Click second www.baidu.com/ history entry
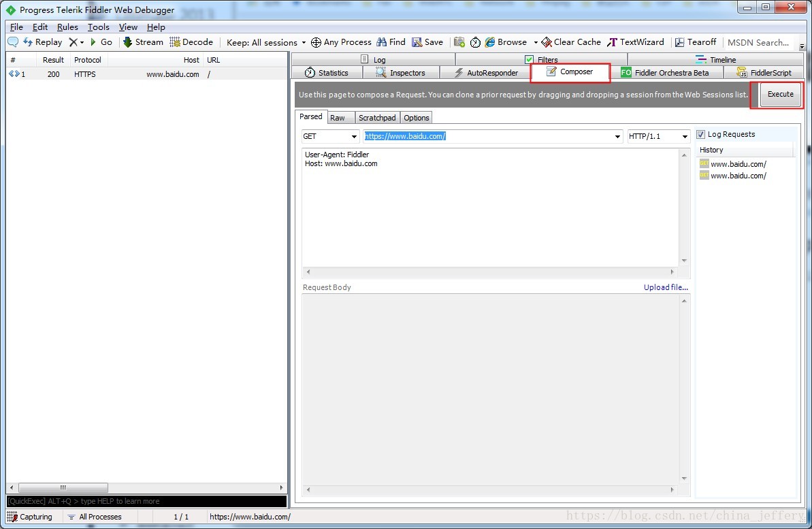This screenshot has height=529, width=812. click(733, 176)
